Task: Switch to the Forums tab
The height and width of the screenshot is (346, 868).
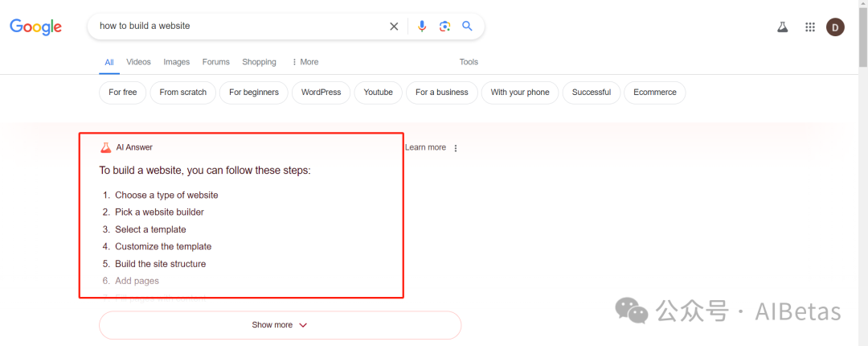Action: tap(215, 62)
